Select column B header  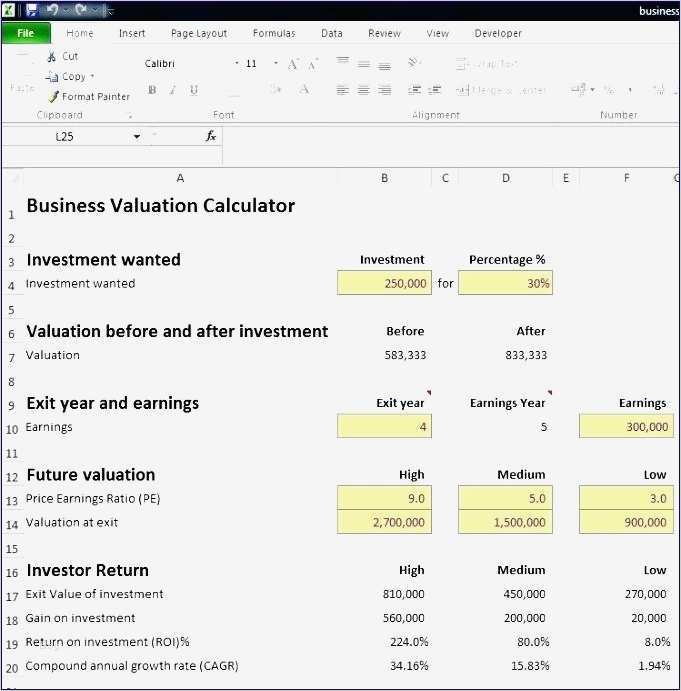point(384,178)
